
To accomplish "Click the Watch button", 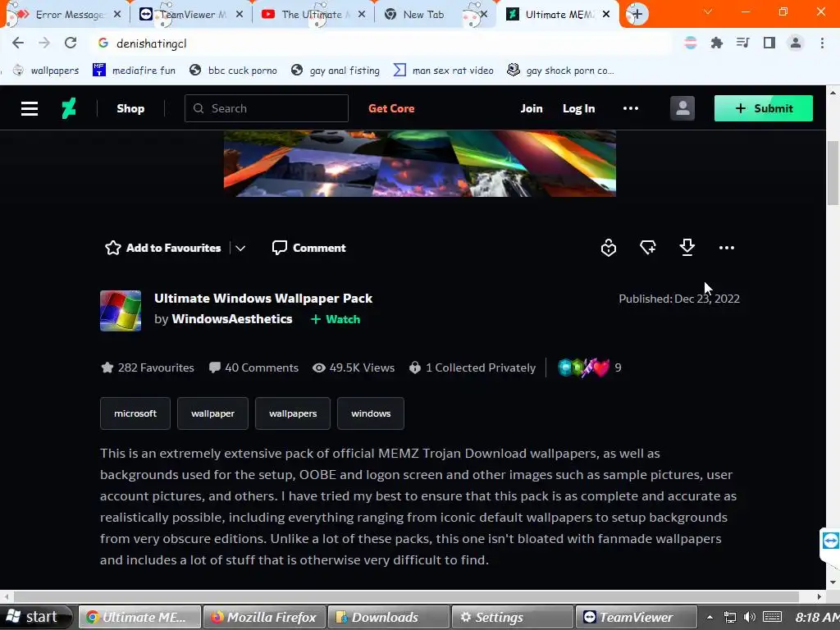I will (x=336, y=319).
